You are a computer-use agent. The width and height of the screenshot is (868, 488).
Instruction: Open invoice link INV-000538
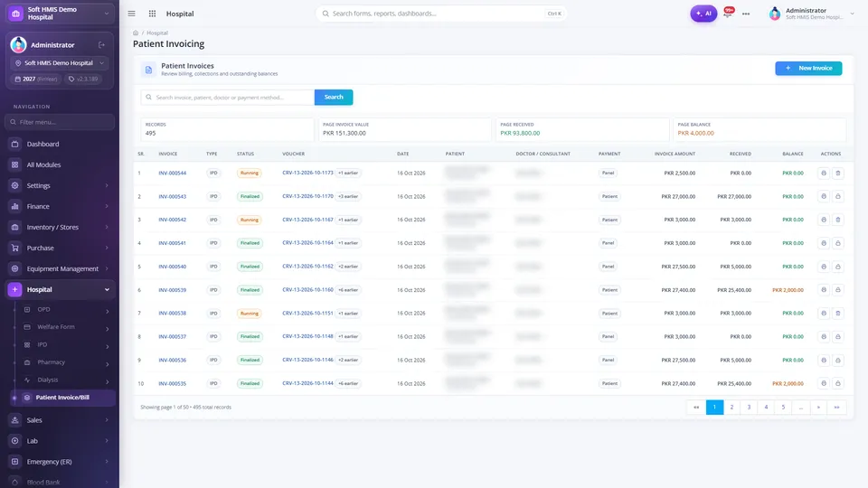click(172, 314)
